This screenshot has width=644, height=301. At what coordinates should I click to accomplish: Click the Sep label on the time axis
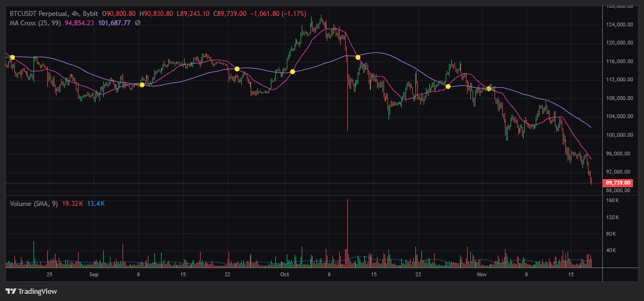[x=93, y=274]
